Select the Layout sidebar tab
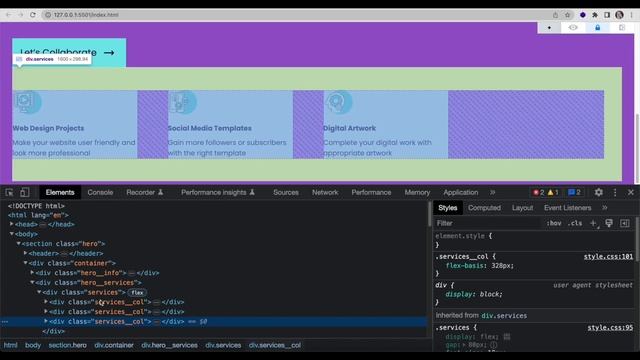The image size is (640, 360). [522, 208]
